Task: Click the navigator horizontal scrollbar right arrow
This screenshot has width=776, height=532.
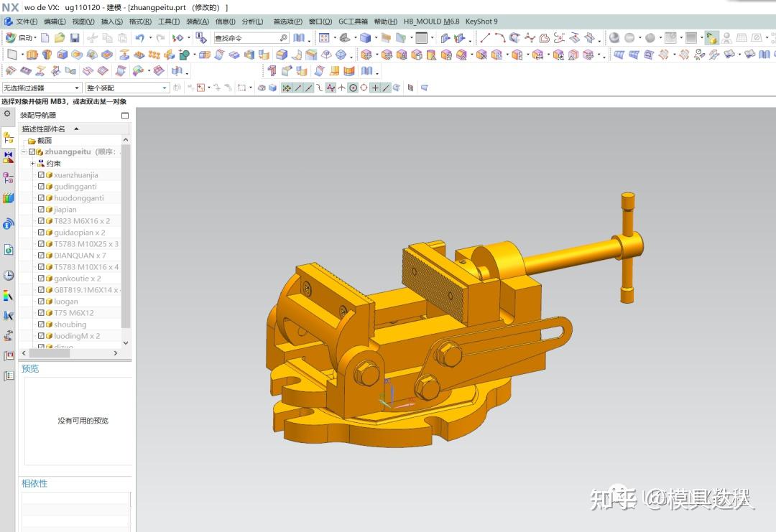Action: pos(115,353)
